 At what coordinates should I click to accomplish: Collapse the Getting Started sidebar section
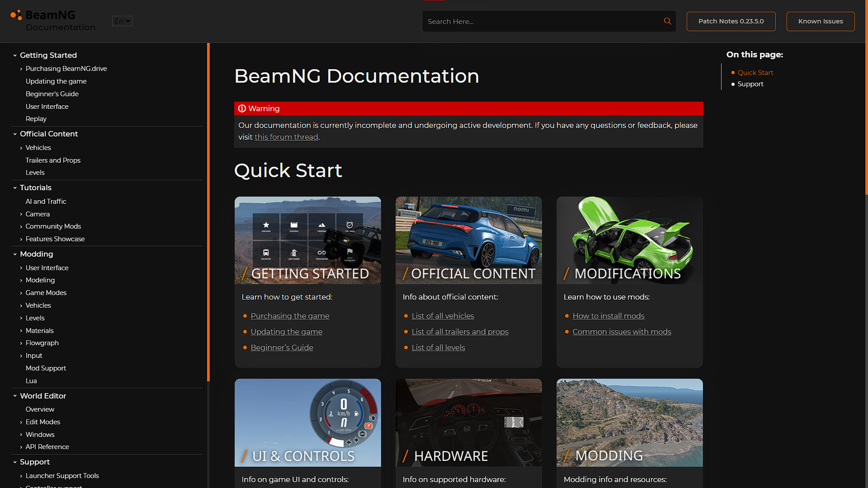click(15, 56)
